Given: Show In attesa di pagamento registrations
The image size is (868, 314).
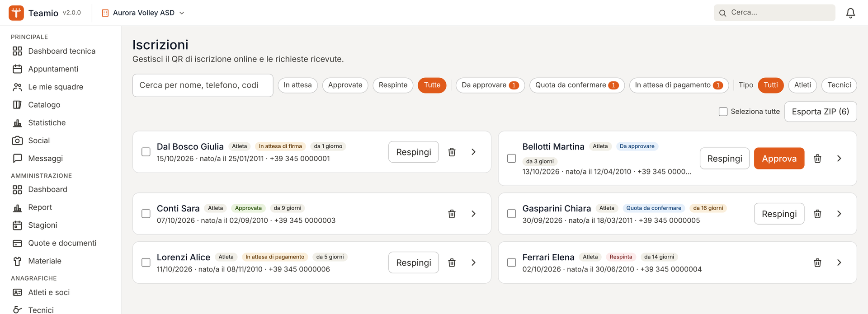Looking at the screenshot, I should [679, 85].
